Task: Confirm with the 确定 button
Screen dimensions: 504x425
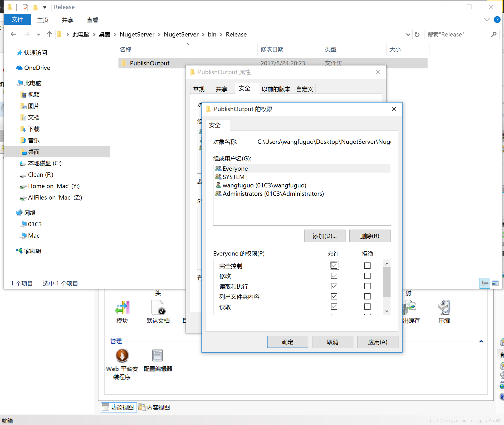Action: (287, 342)
